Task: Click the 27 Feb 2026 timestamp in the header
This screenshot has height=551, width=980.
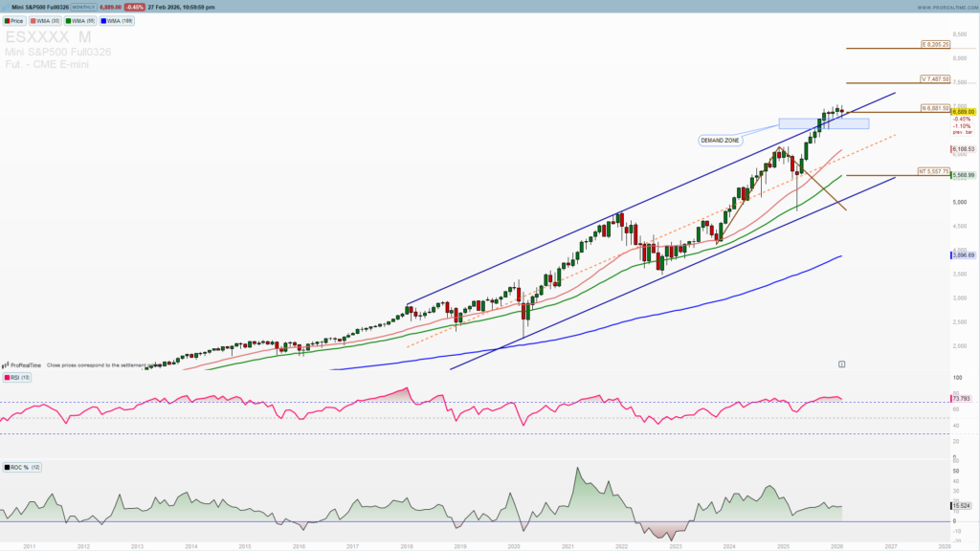Action: click(180, 5)
